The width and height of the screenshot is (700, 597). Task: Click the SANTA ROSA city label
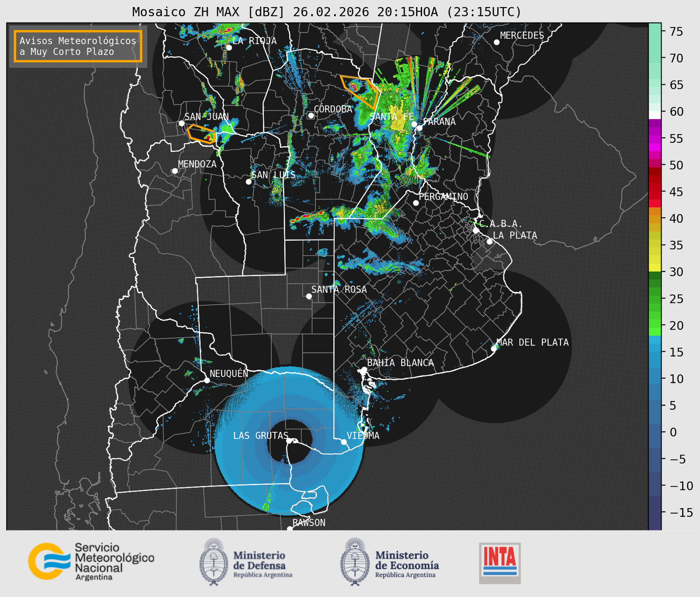339,290
